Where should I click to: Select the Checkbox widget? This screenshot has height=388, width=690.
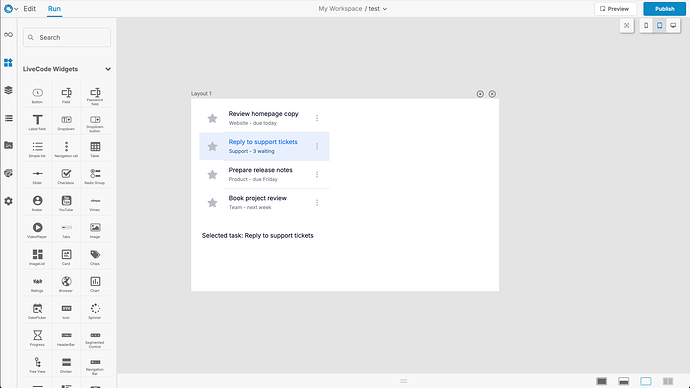coord(66,176)
